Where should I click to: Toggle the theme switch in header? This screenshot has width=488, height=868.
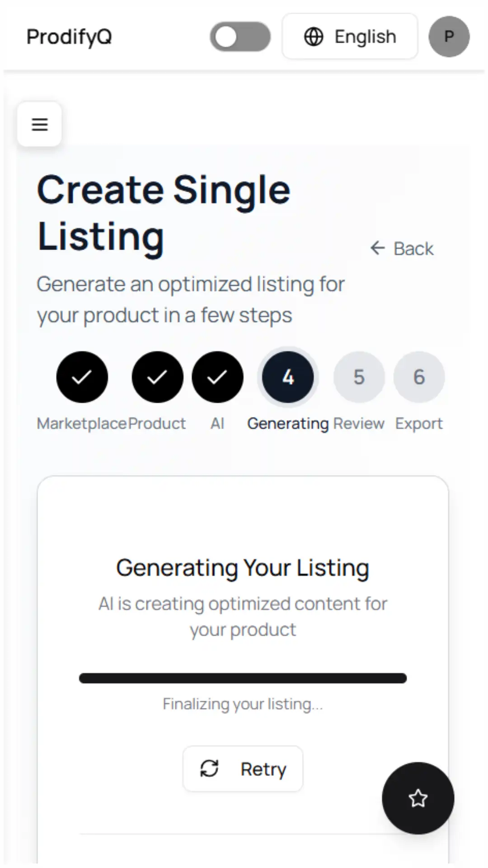pyautogui.click(x=240, y=37)
